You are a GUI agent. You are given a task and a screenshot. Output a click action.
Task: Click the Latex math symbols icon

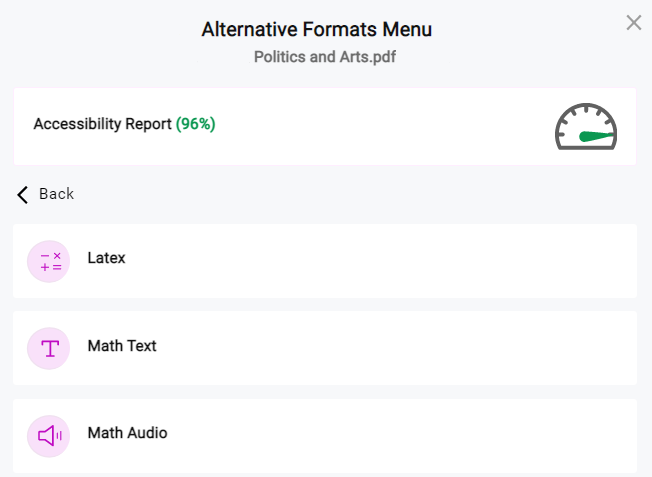tap(49, 261)
